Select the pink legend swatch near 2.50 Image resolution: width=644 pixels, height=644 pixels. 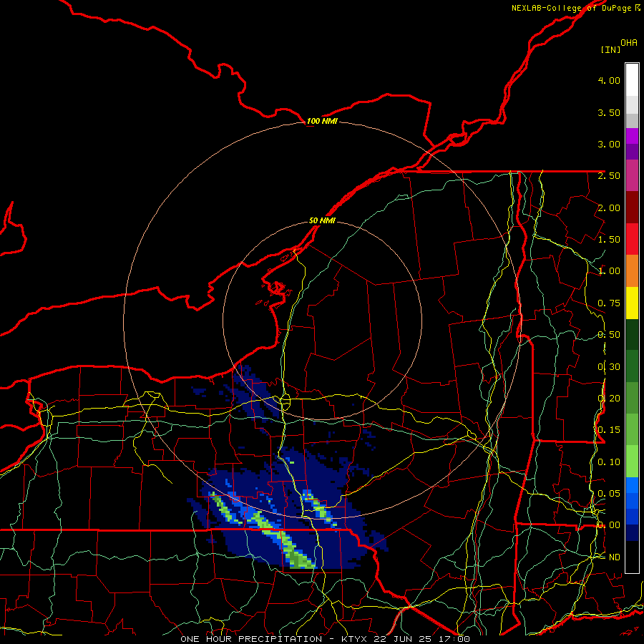(632, 175)
